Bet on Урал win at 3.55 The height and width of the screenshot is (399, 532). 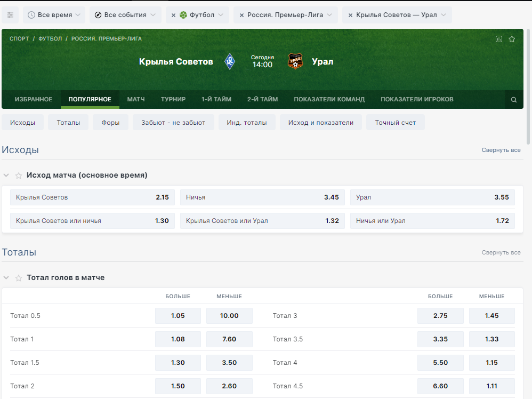tap(432, 197)
